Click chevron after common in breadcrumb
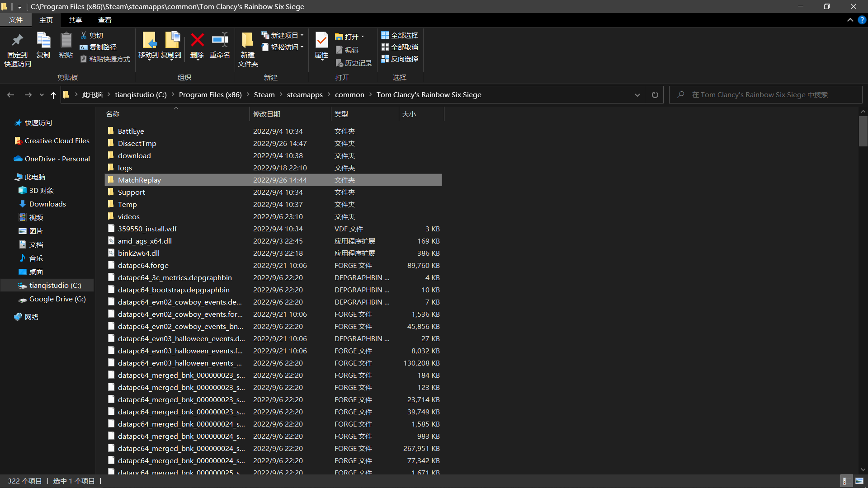Viewport: 868px width, 488px height. (370, 94)
